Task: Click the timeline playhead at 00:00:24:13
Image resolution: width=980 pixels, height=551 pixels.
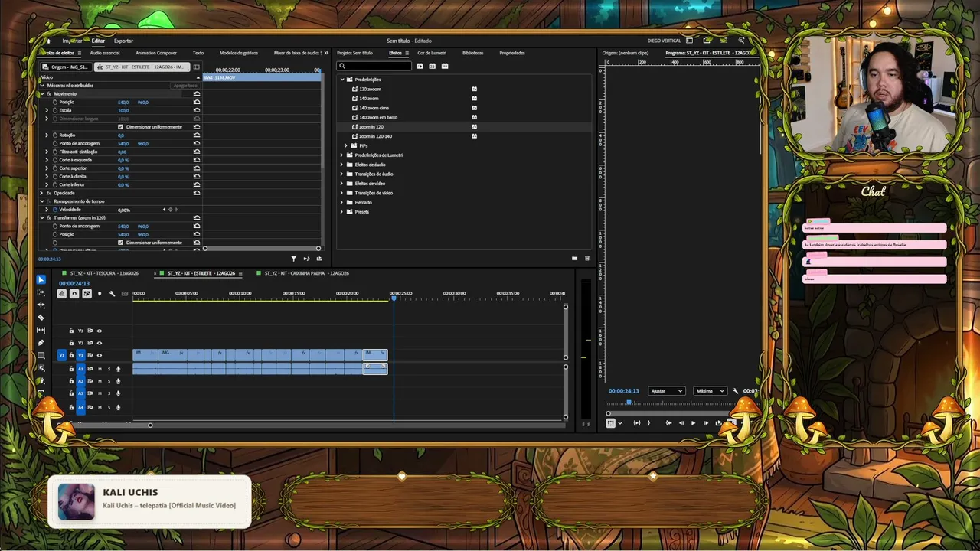Action: pyautogui.click(x=394, y=298)
